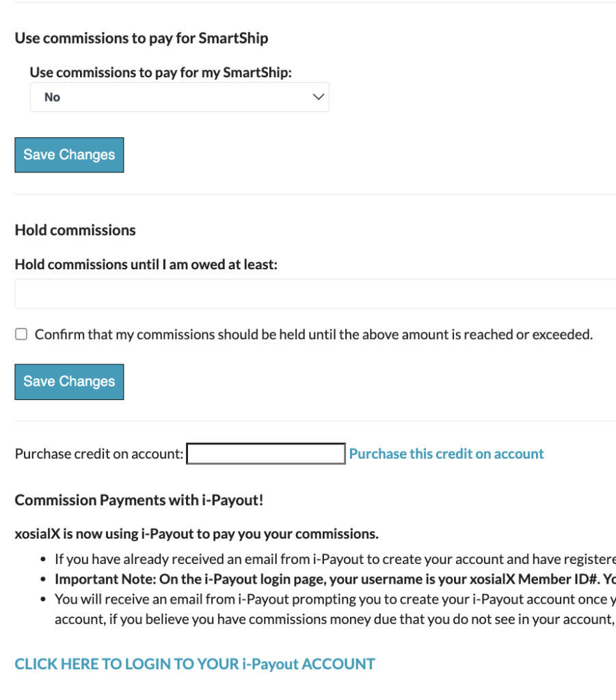The image size is (616, 700).
Task: Click the 'my SmartShip' dropdown label
Action: point(161,72)
